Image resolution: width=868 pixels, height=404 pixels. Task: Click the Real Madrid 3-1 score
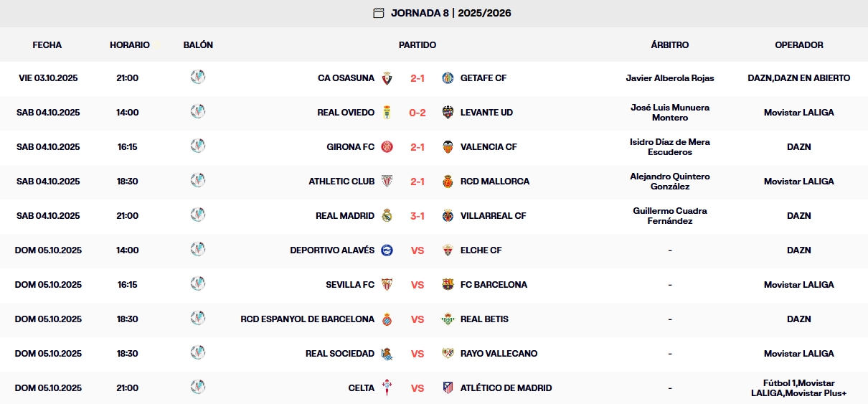click(418, 216)
